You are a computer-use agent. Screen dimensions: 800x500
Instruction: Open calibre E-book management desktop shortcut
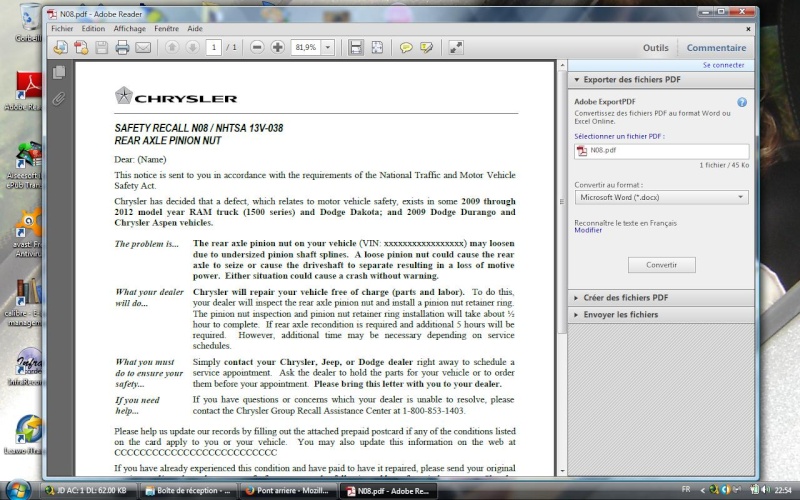coord(23,303)
